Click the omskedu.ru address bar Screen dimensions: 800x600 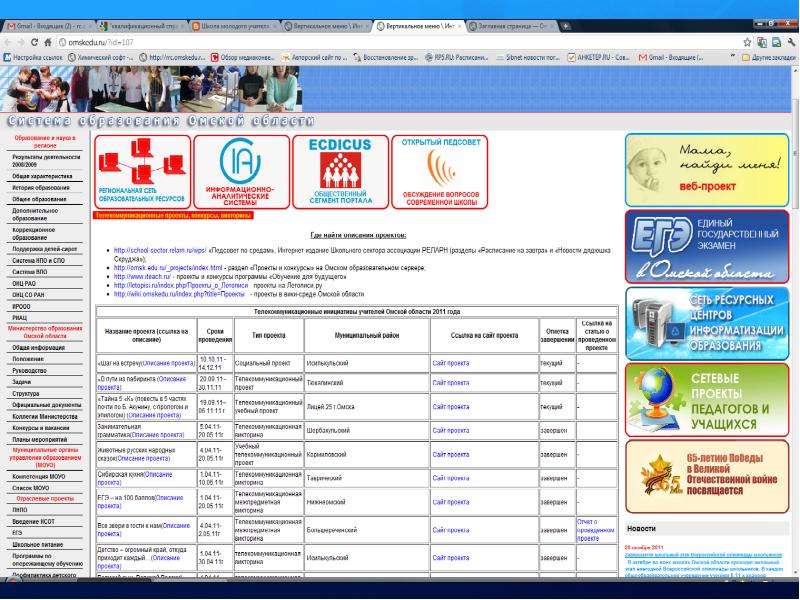(398, 42)
